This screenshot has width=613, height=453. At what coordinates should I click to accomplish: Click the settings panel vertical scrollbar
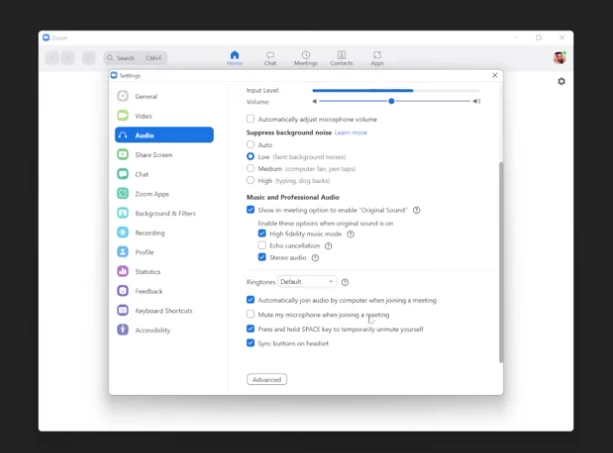501,262
